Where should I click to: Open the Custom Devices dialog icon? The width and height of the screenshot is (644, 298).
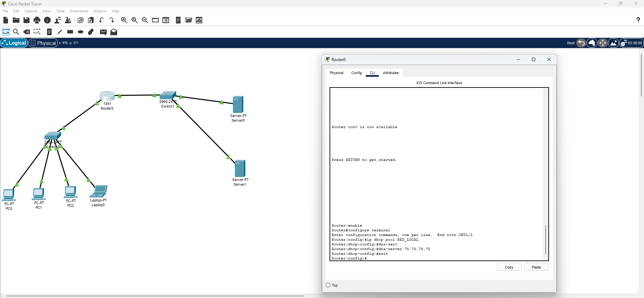pos(178,20)
